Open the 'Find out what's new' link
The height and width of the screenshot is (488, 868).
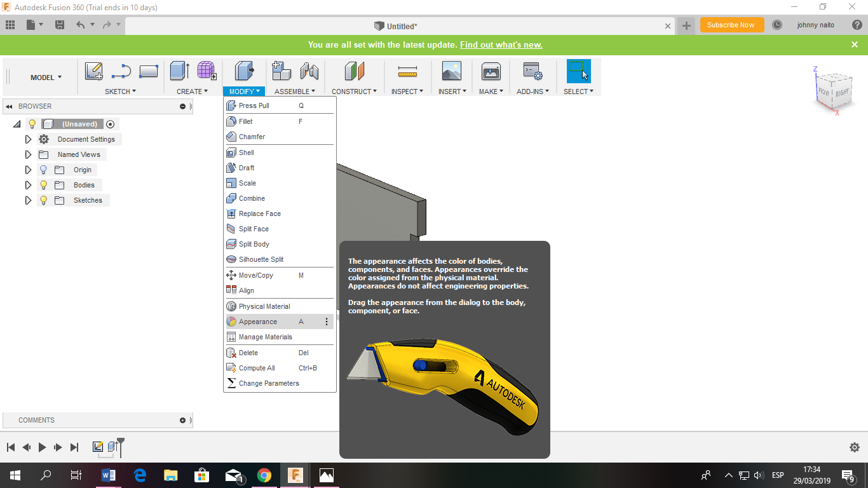(x=501, y=45)
